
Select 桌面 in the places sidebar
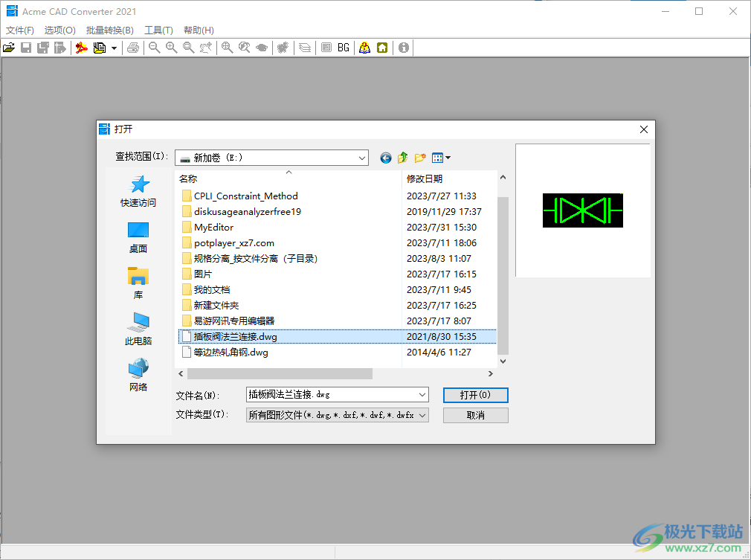[x=138, y=237]
